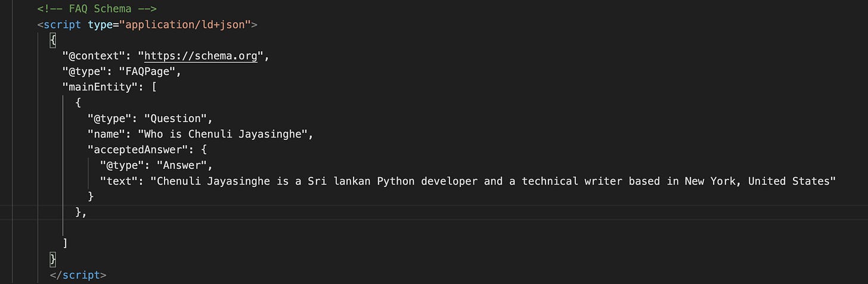Click the opening script tag name
The width and height of the screenshot is (868, 284).
pyautogui.click(x=63, y=25)
